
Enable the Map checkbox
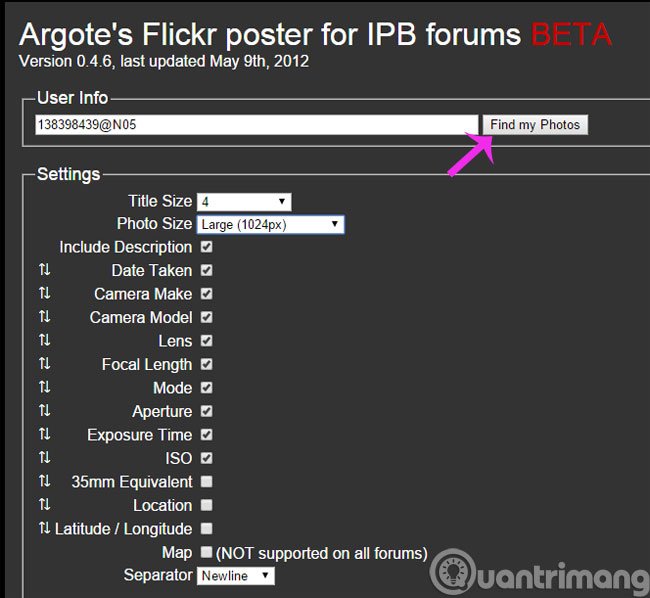[x=206, y=552]
